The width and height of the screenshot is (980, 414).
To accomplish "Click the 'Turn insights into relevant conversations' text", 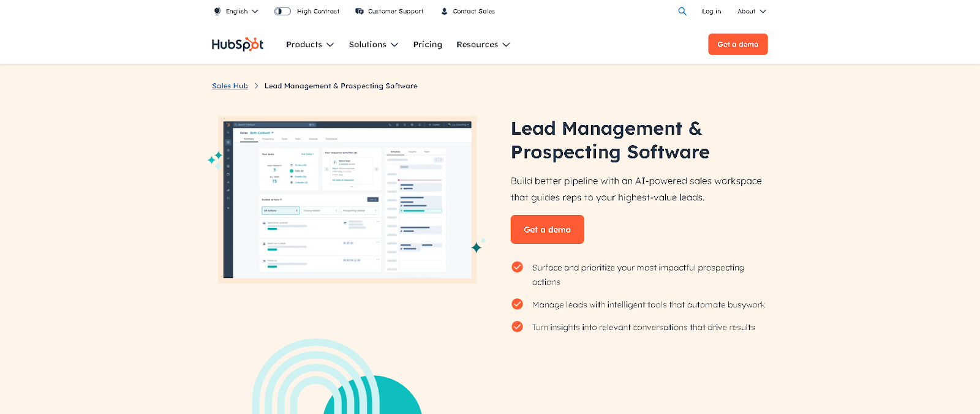I will click(643, 327).
